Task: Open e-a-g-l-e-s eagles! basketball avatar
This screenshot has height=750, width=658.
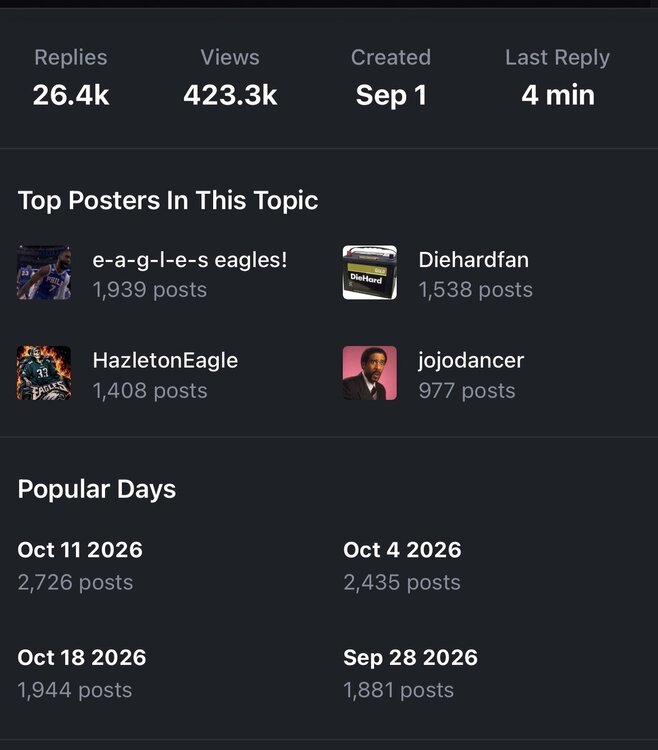Action: point(44,273)
